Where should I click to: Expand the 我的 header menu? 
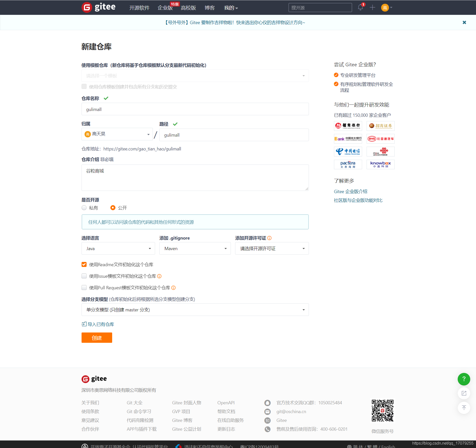tap(231, 8)
